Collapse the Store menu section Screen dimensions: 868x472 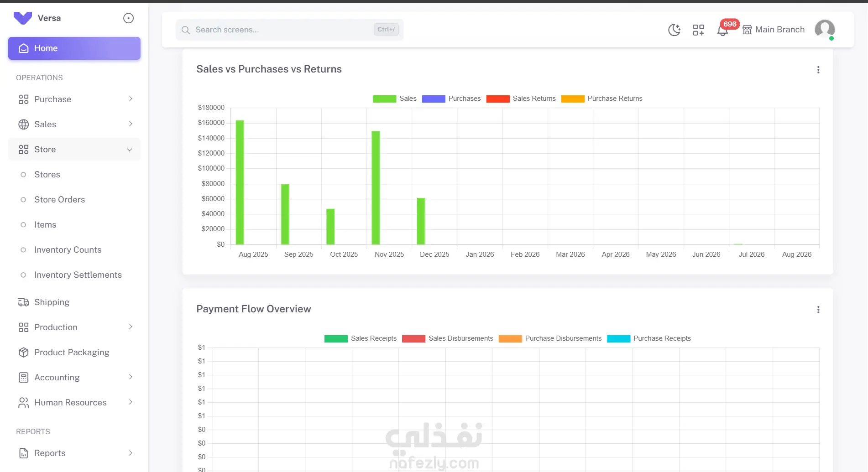(74, 150)
